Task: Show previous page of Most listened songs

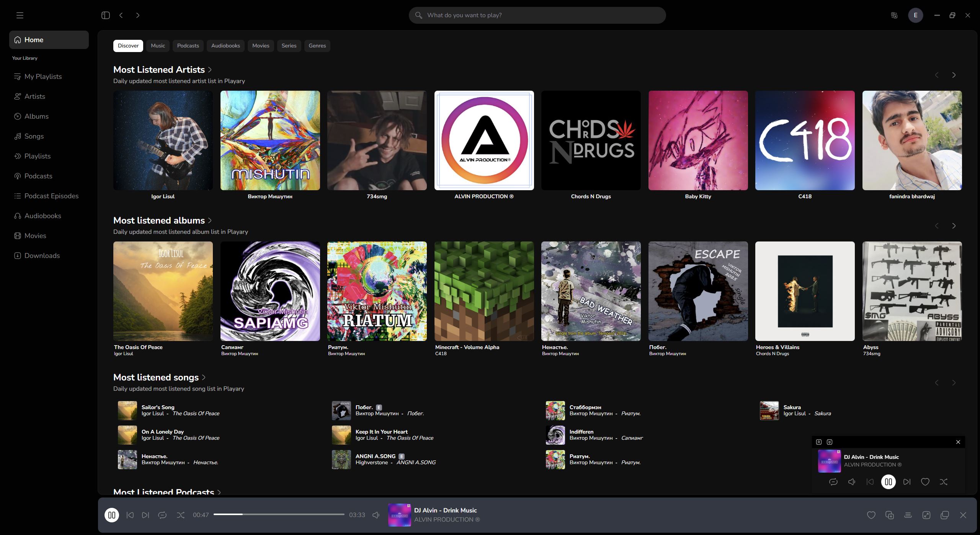Action: coord(937,383)
